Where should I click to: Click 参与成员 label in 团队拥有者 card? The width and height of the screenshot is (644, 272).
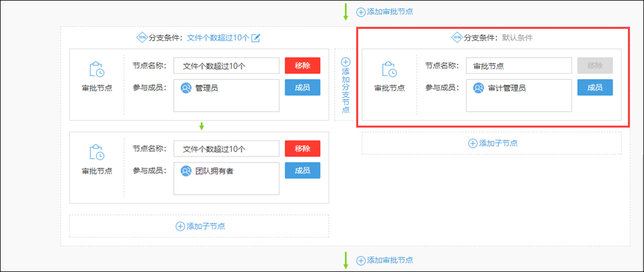tap(149, 171)
